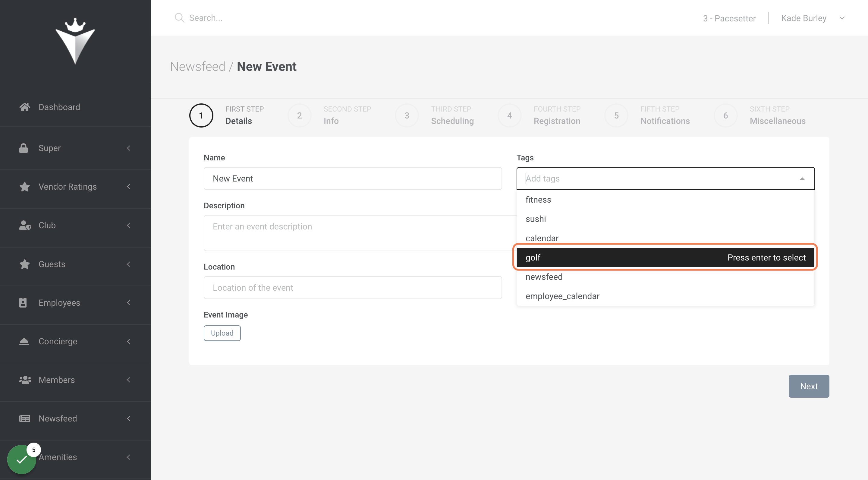Click the green checkmark badge with 5
The height and width of the screenshot is (480, 868).
(x=22, y=459)
